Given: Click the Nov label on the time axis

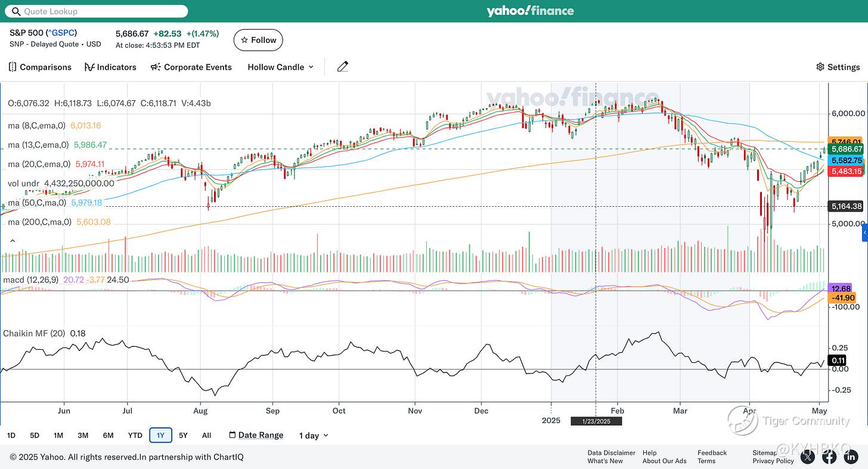Looking at the screenshot, I should (415, 411).
